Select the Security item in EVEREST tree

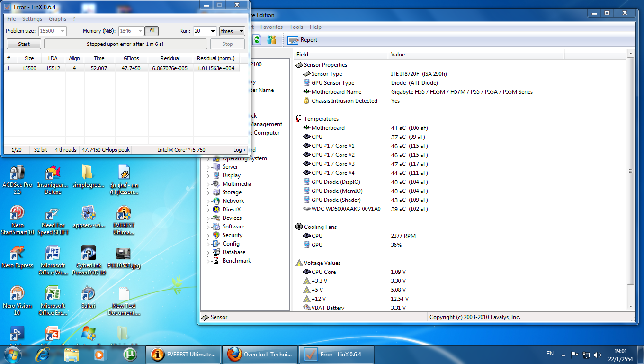click(x=233, y=235)
